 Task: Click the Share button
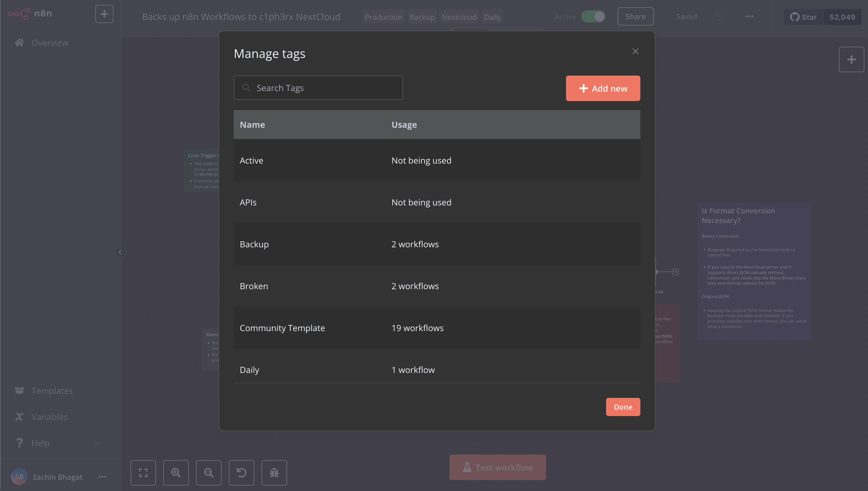635,16
